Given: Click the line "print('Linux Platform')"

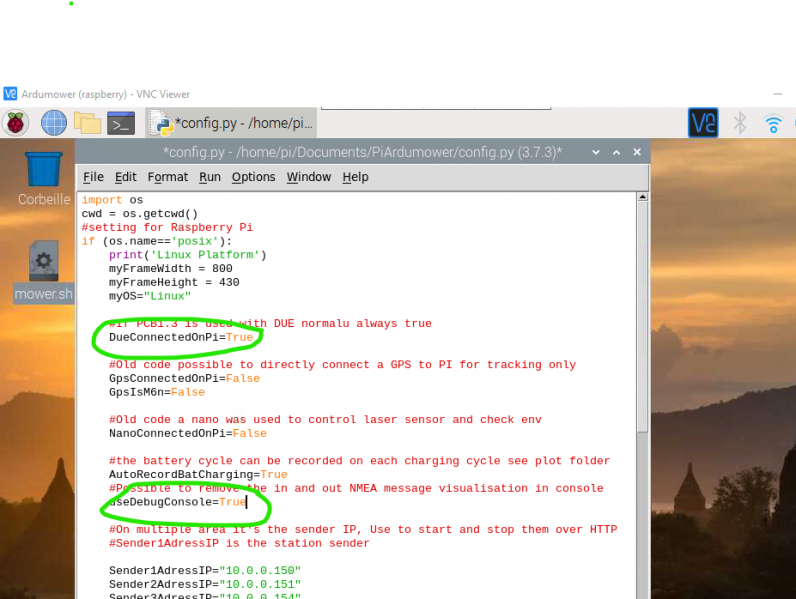Looking at the screenshot, I should [x=188, y=255].
